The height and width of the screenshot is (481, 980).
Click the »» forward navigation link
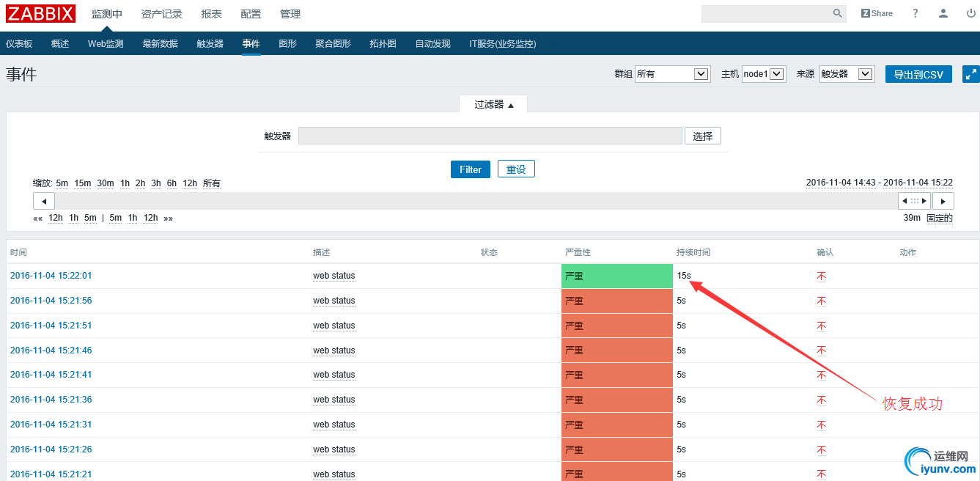tap(168, 218)
